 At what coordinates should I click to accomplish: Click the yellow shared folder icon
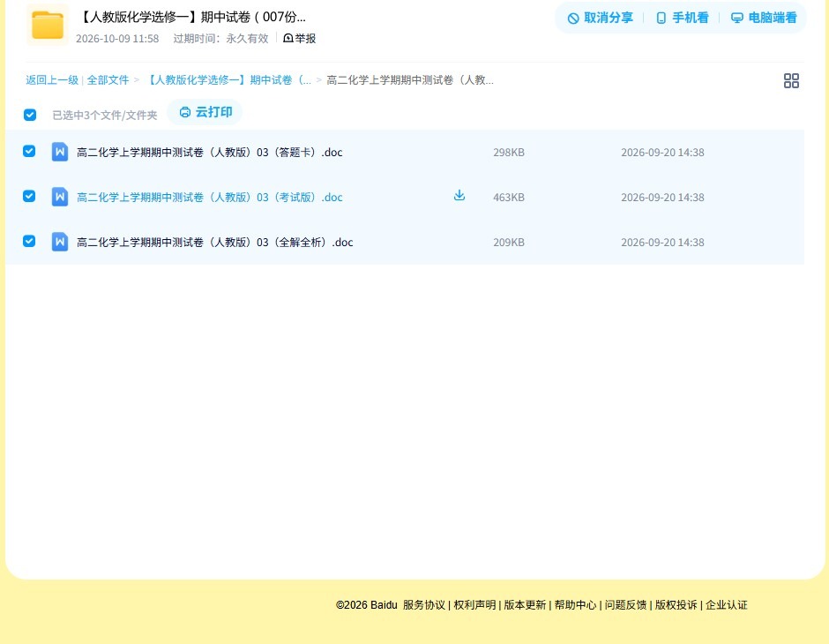click(x=48, y=25)
